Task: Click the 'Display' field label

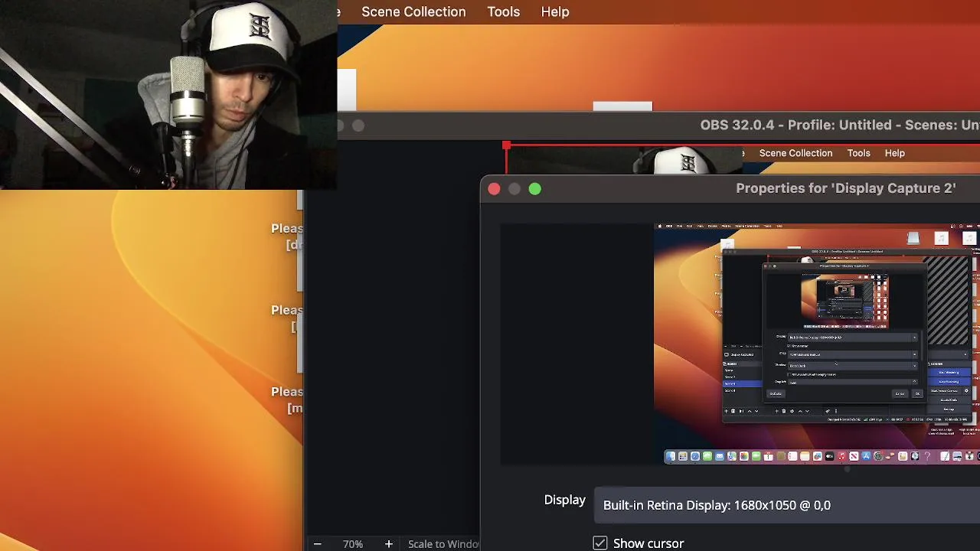Action: [564, 500]
